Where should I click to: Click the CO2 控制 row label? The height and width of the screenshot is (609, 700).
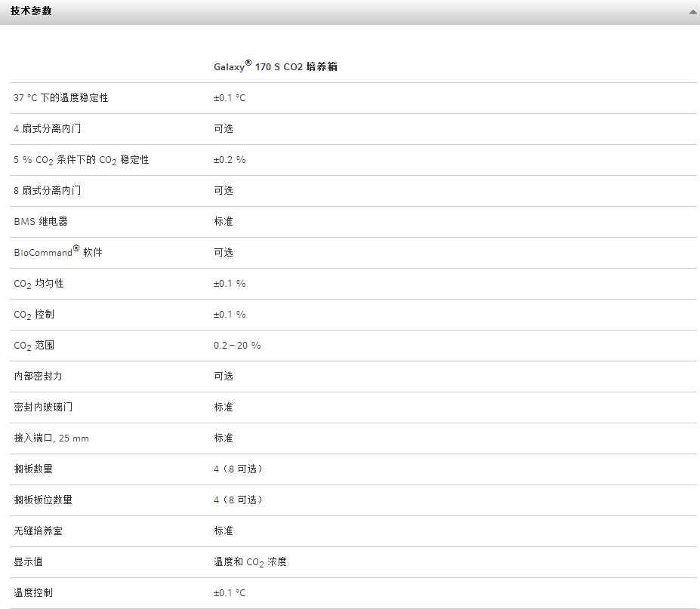tap(34, 315)
